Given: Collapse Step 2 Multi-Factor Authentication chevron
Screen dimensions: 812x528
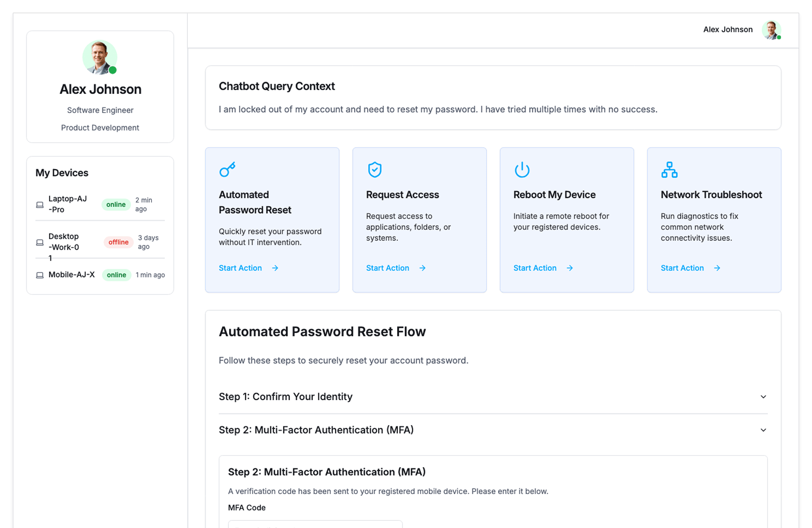Looking at the screenshot, I should [x=763, y=430].
